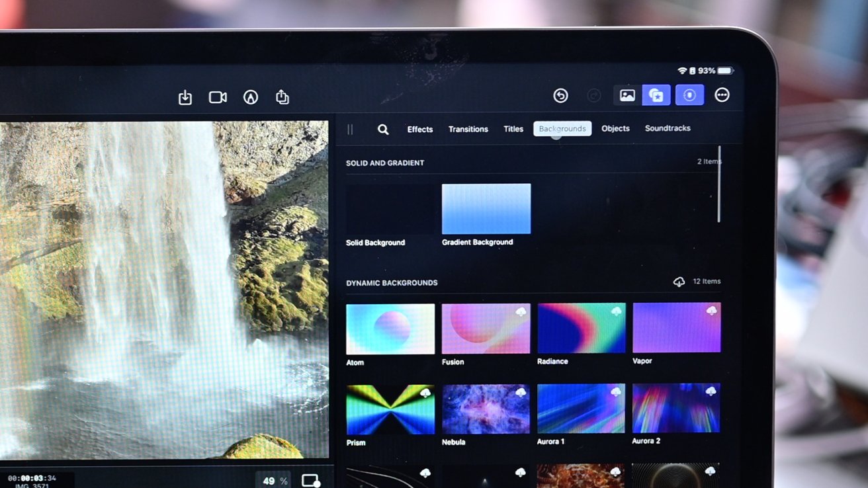Undo the last edit
The image size is (868, 488).
tap(560, 95)
